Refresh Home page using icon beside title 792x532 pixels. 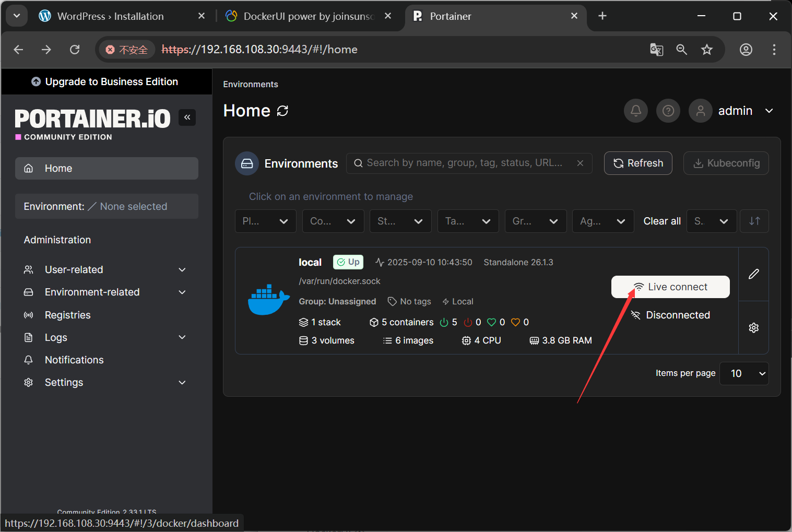click(282, 111)
